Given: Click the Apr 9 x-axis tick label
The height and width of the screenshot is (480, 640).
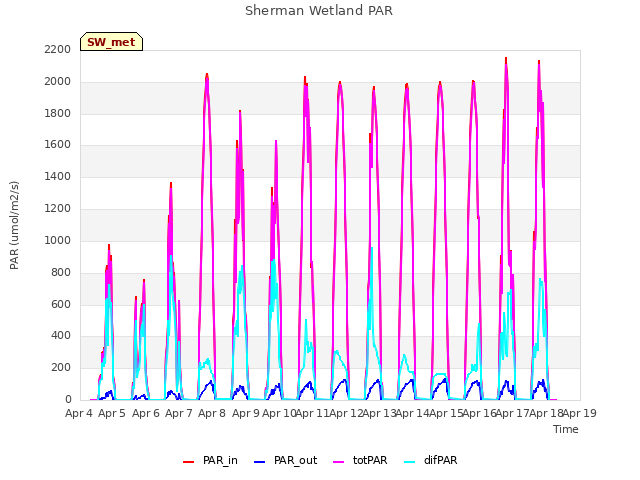Looking at the screenshot, I should coord(246,413).
